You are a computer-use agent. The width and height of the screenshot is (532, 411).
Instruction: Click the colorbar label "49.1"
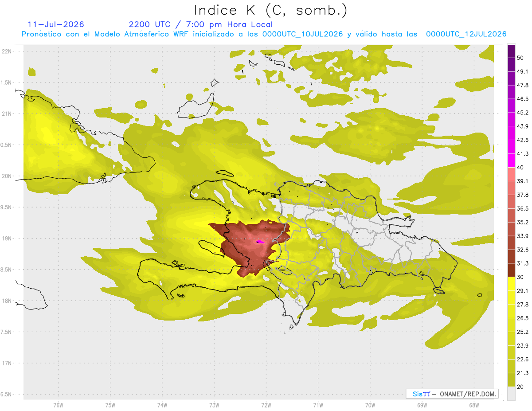click(522, 71)
